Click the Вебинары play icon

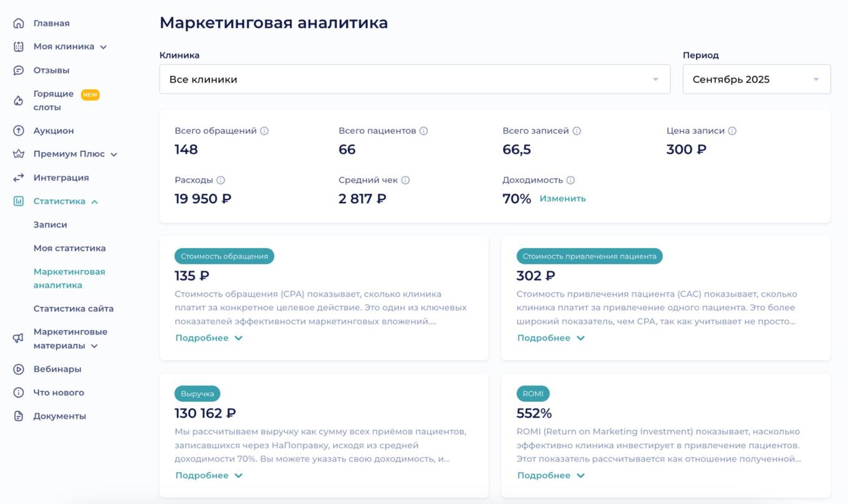[17, 368]
